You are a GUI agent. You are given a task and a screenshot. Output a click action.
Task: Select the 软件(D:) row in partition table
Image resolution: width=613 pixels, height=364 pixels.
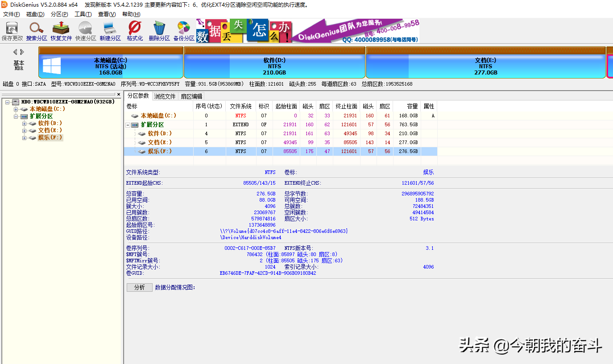coord(281,133)
